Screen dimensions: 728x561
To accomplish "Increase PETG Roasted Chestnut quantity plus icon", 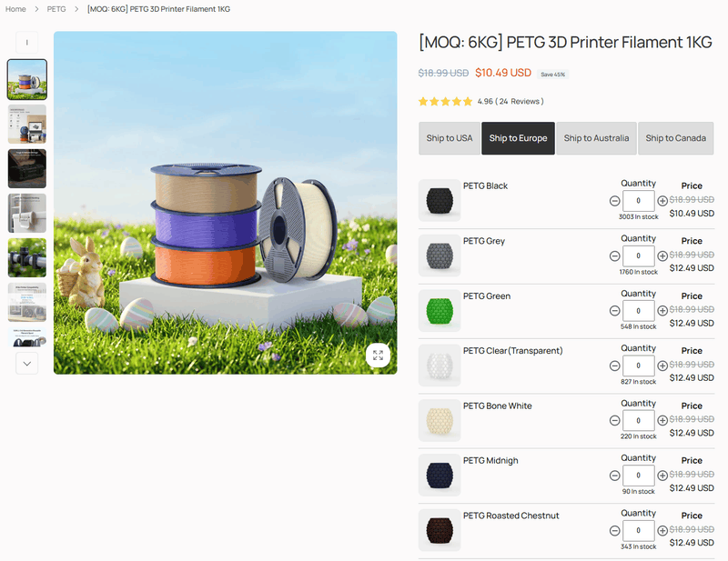I will 662,530.
